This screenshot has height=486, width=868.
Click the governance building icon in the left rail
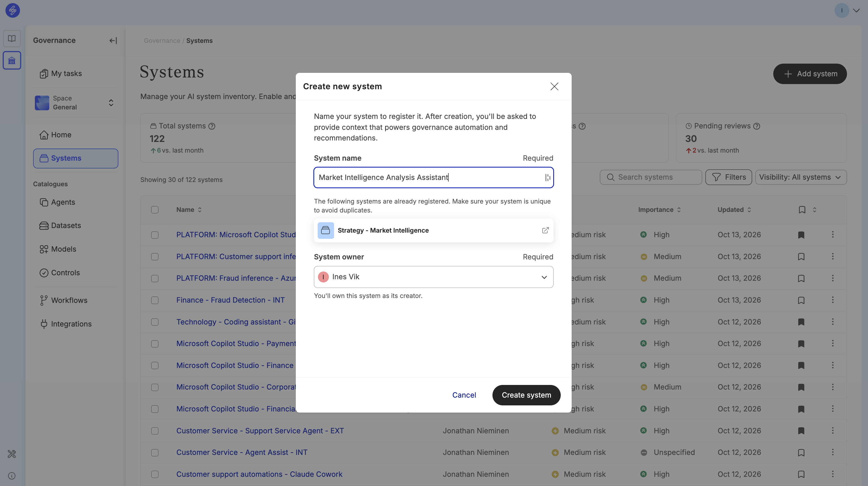point(12,61)
